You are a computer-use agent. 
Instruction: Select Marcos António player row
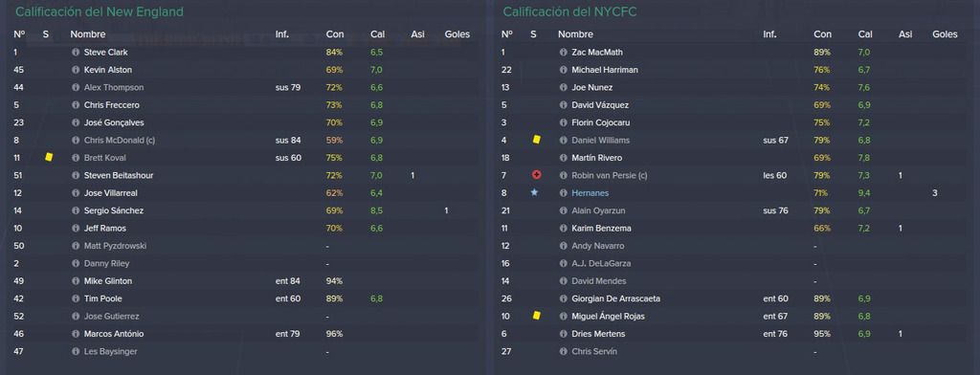click(x=244, y=334)
